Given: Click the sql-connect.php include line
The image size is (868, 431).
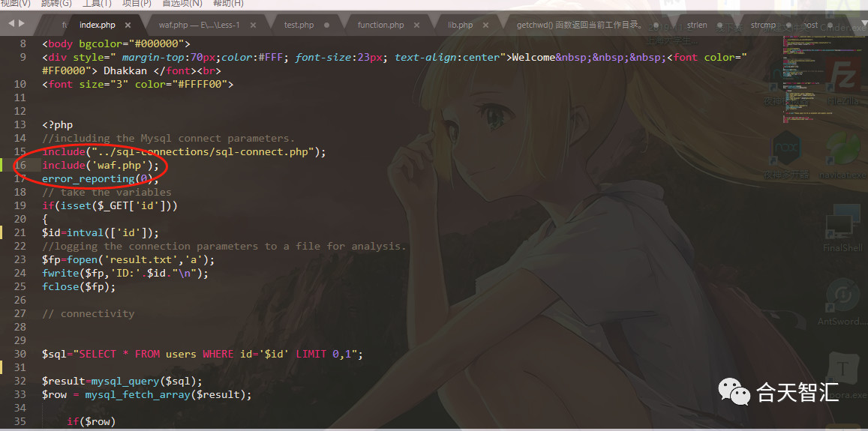Looking at the screenshot, I should [185, 151].
